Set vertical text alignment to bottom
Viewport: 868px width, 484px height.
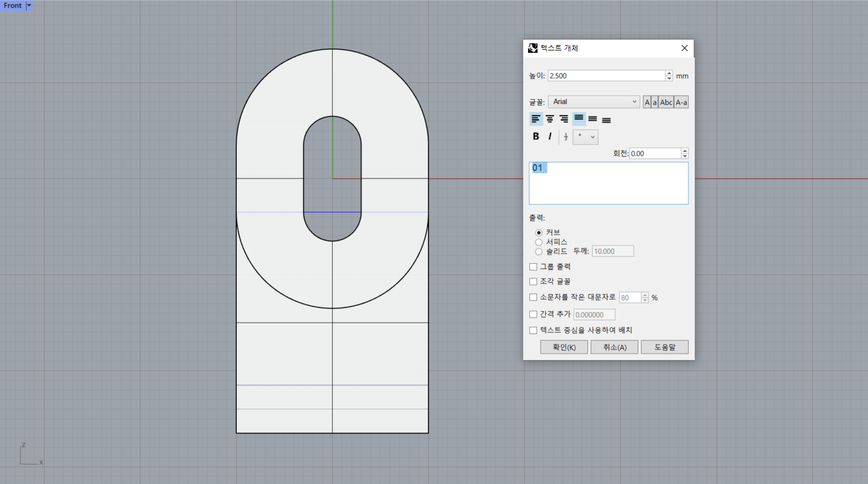pos(606,119)
